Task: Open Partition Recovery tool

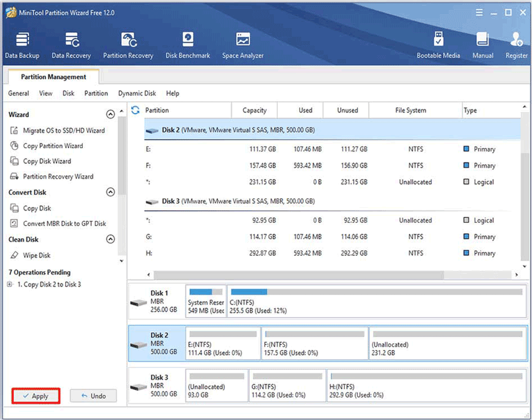Action: (128, 45)
